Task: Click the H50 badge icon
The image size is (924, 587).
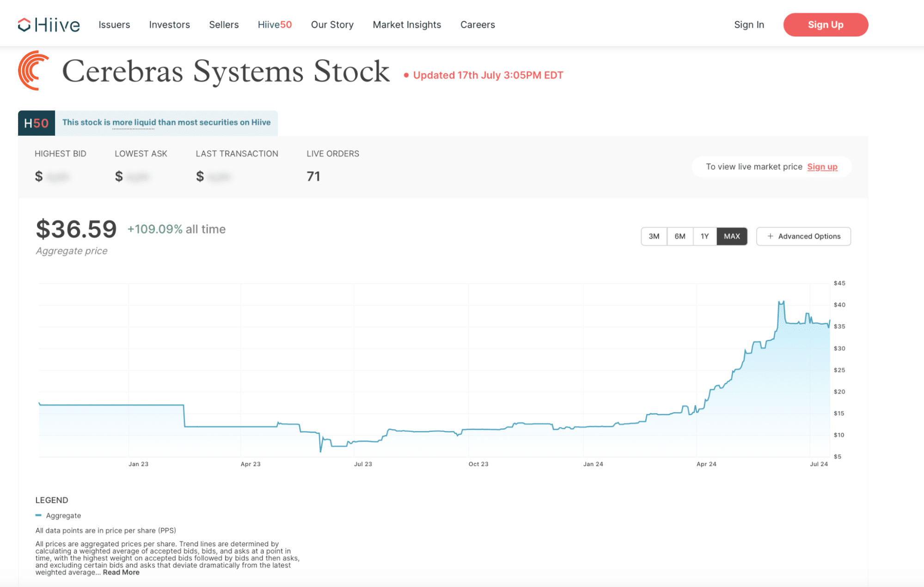Action: pos(36,123)
